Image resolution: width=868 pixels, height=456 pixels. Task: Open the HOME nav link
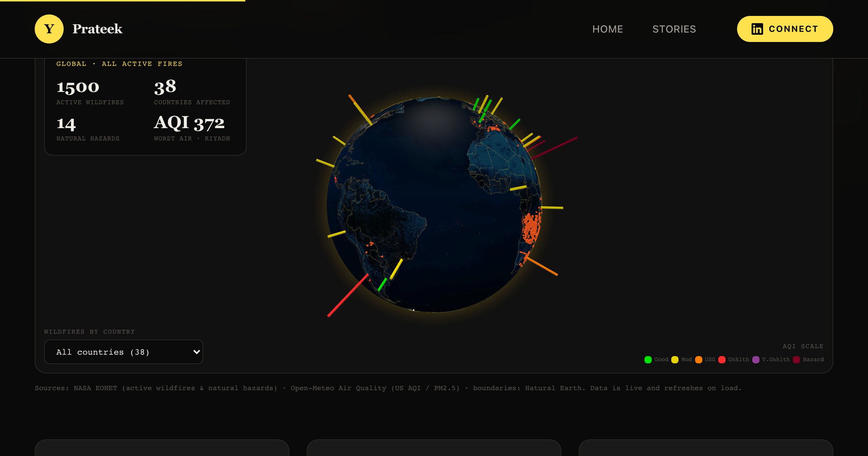[608, 29]
